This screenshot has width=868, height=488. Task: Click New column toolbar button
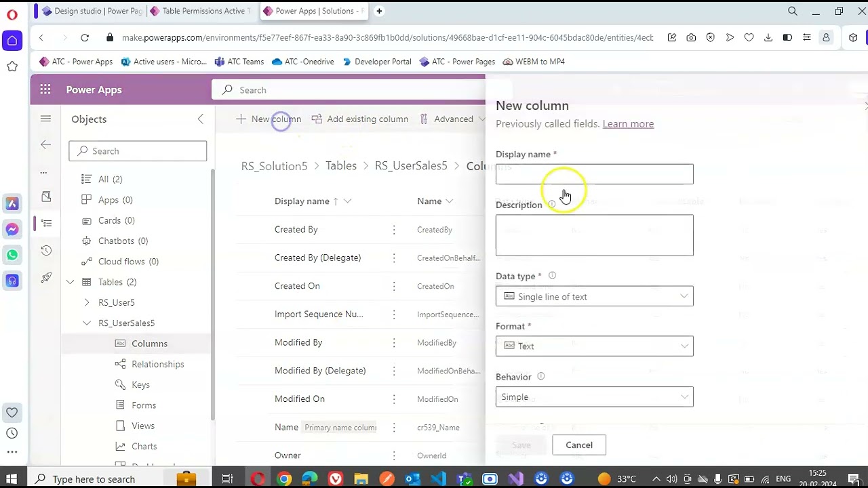pyautogui.click(x=269, y=119)
